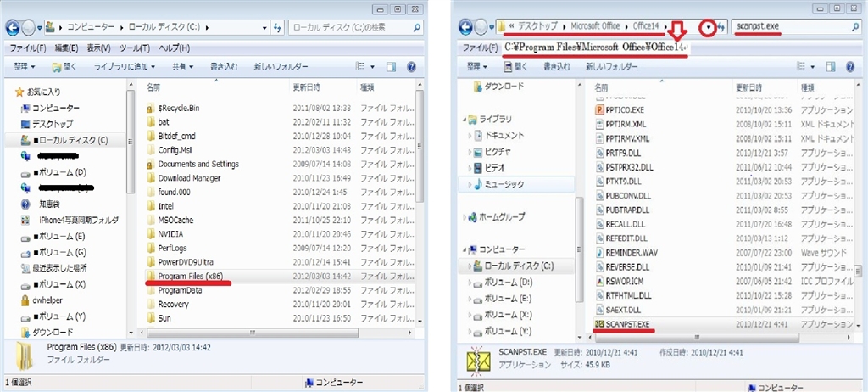
Task: Open ヘルプ(H) menu in left window
Action: click(175, 48)
